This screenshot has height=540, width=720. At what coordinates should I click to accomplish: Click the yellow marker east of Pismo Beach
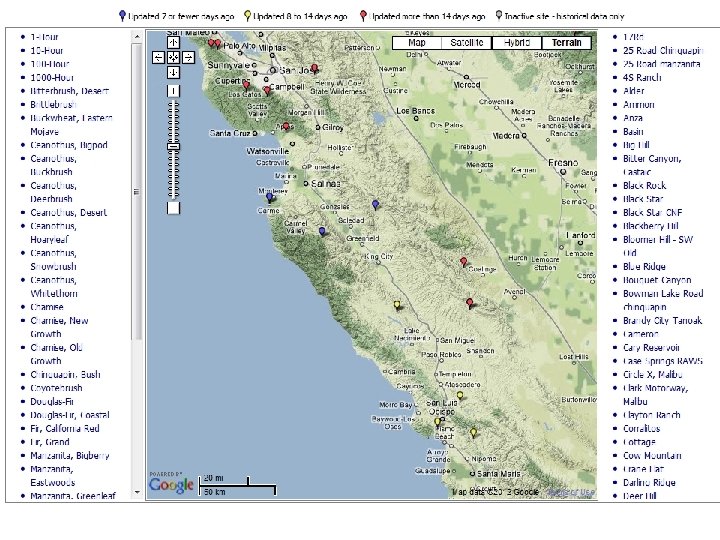pyautogui.click(x=473, y=432)
